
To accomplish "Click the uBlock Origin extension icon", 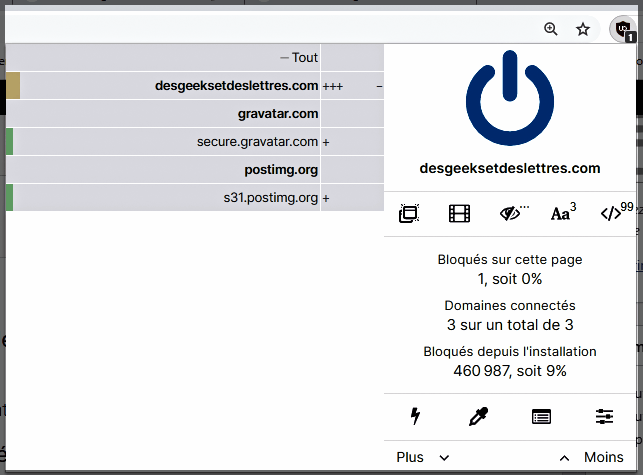I will [x=622, y=29].
